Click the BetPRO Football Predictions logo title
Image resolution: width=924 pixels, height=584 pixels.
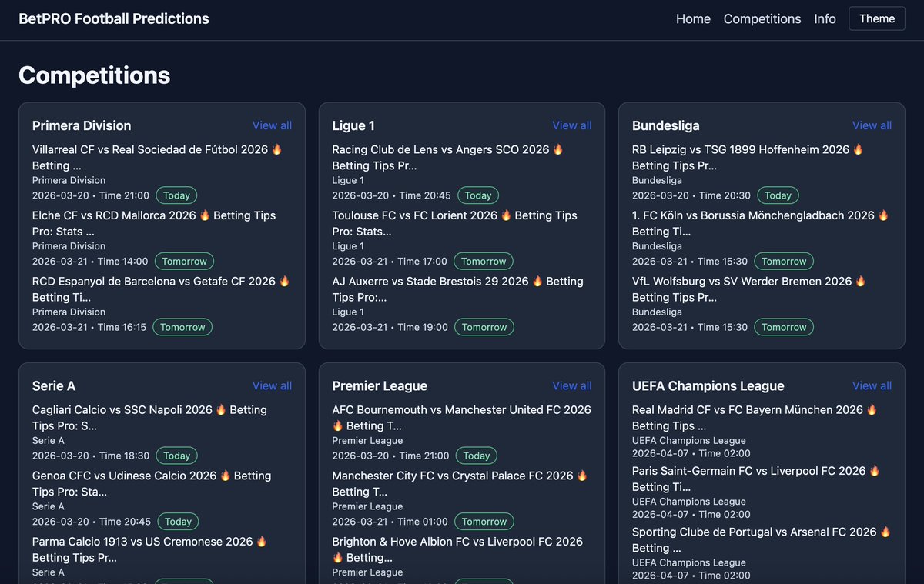[114, 18]
